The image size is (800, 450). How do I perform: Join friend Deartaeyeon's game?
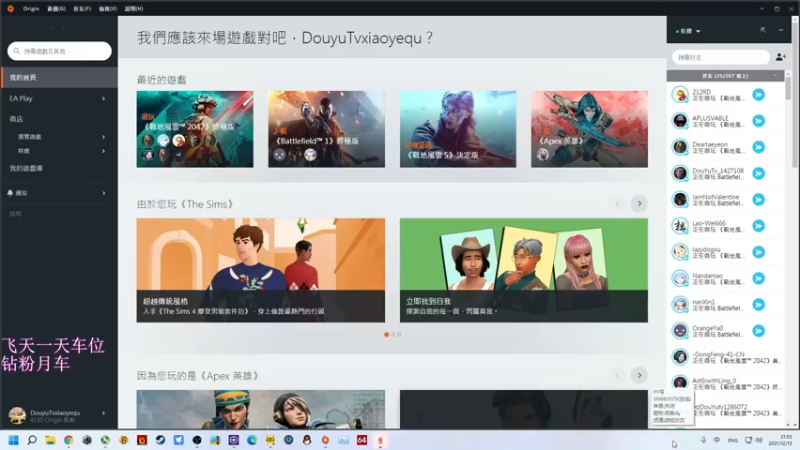(x=759, y=147)
